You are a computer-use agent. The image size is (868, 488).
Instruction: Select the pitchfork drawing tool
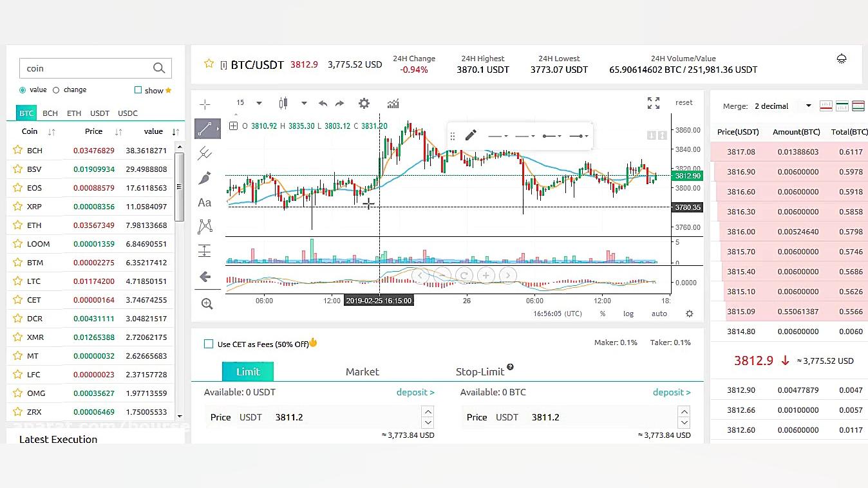coord(205,153)
